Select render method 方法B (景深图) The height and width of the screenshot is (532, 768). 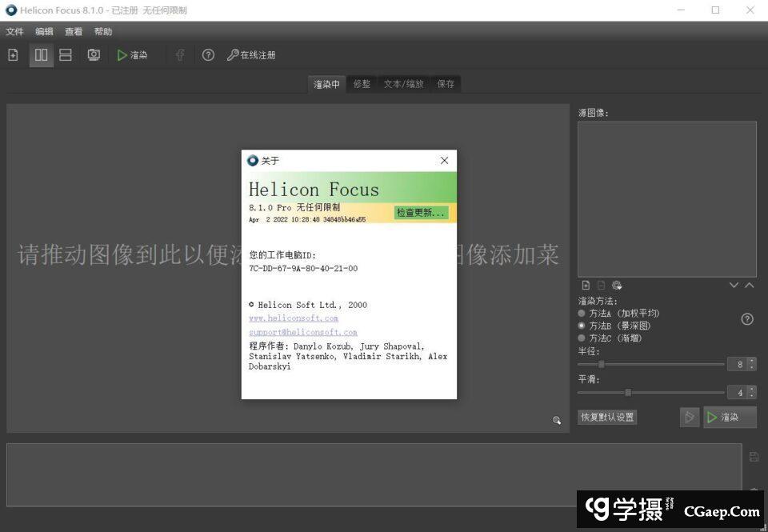point(582,326)
